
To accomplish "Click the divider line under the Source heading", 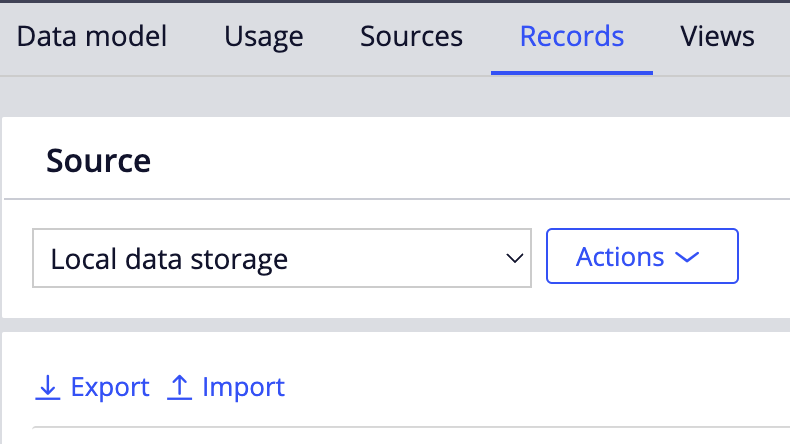I will click(397, 199).
